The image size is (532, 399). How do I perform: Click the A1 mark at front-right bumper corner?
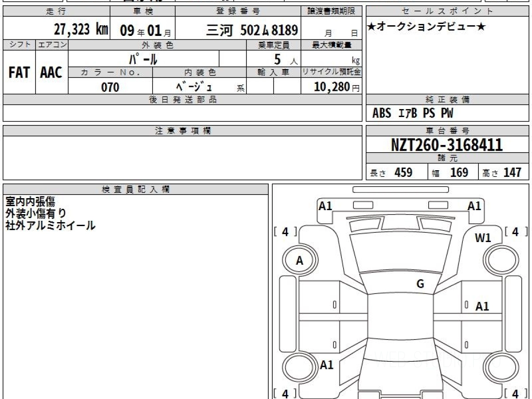(474, 206)
